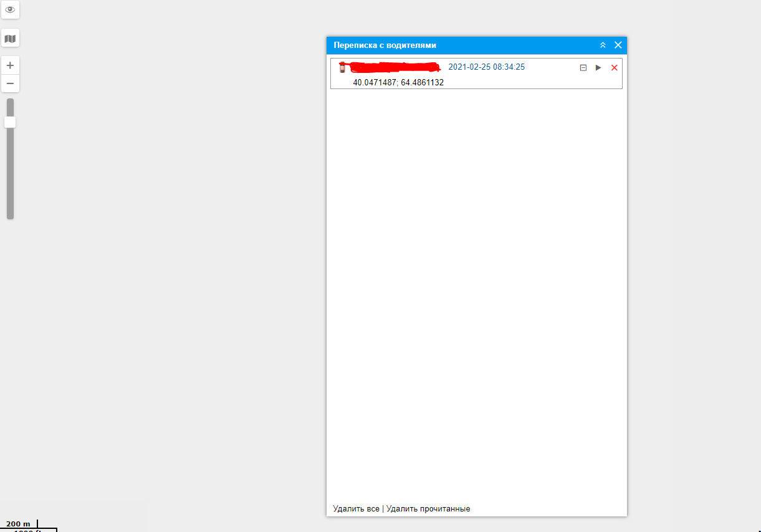Zoom out with the minus button
Image resolution: width=761 pixels, height=532 pixels.
pos(10,83)
